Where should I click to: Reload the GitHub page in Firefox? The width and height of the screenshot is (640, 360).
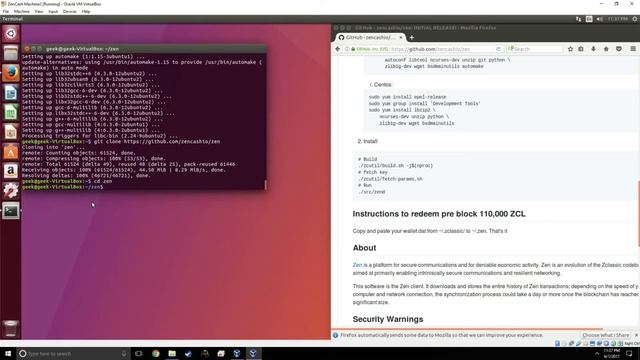pyautogui.click(x=498, y=49)
